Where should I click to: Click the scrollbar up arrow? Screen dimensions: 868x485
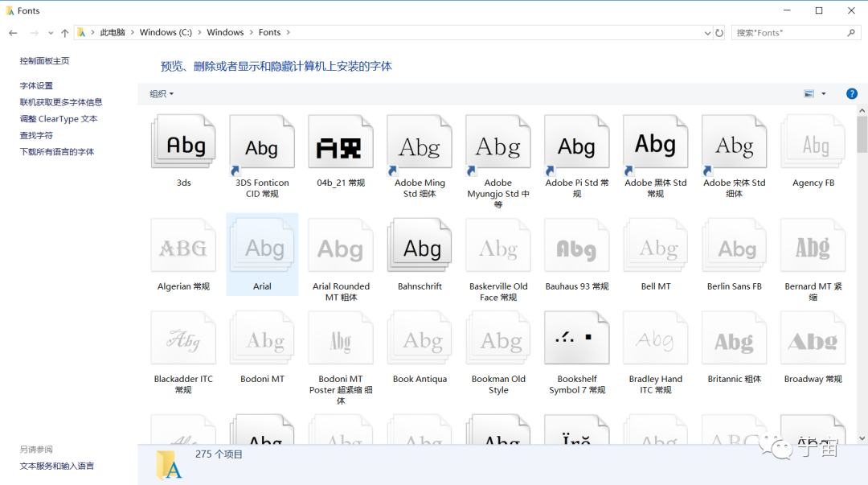[x=862, y=110]
